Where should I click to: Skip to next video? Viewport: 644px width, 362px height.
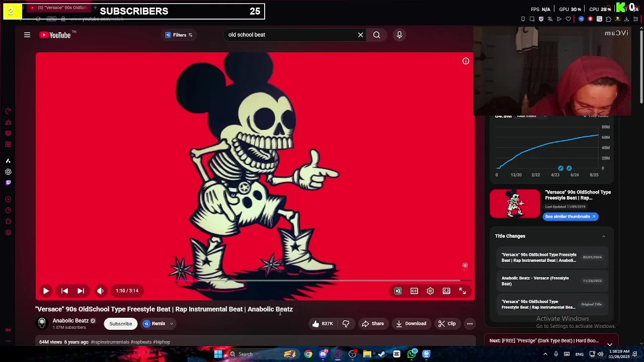tap(80, 291)
